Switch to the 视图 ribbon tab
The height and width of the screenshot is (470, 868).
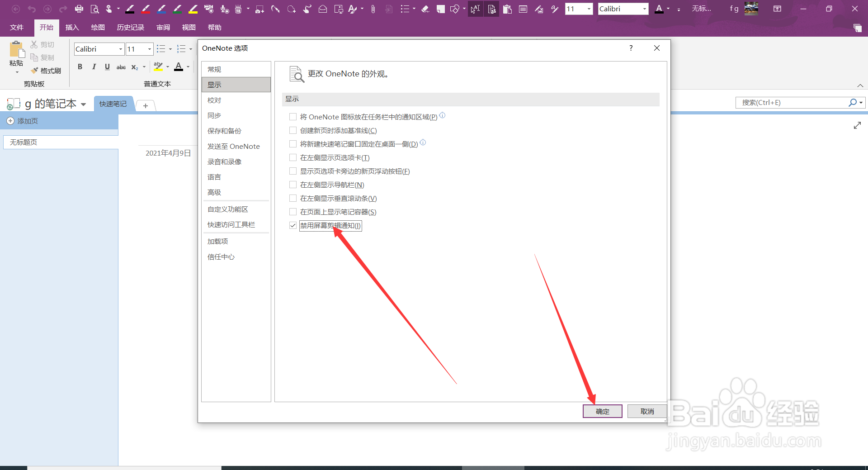(x=189, y=27)
